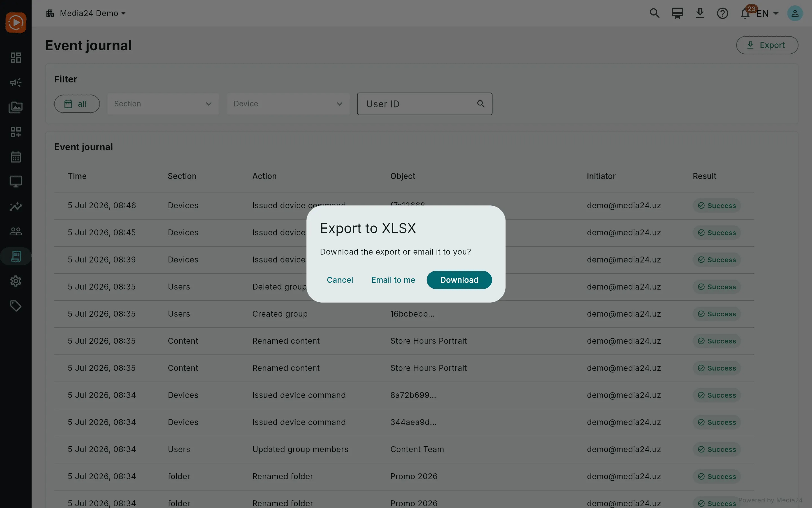Click the Export button

tap(767, 45)
